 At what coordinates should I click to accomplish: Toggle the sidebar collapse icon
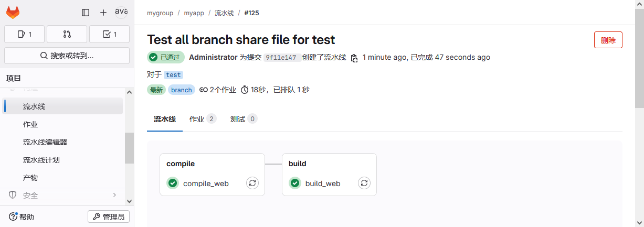[86, 13]
